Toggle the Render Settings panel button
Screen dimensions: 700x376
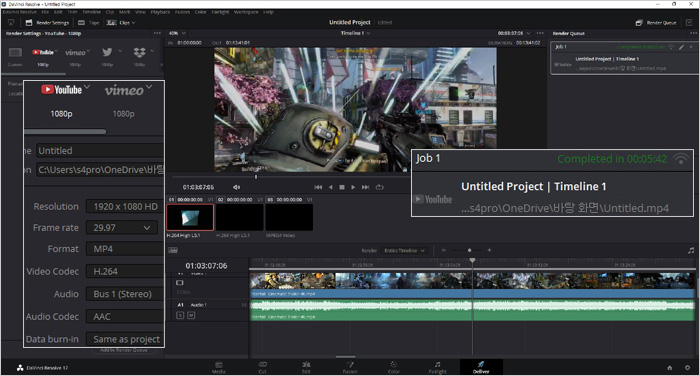(x=47, y=22)
